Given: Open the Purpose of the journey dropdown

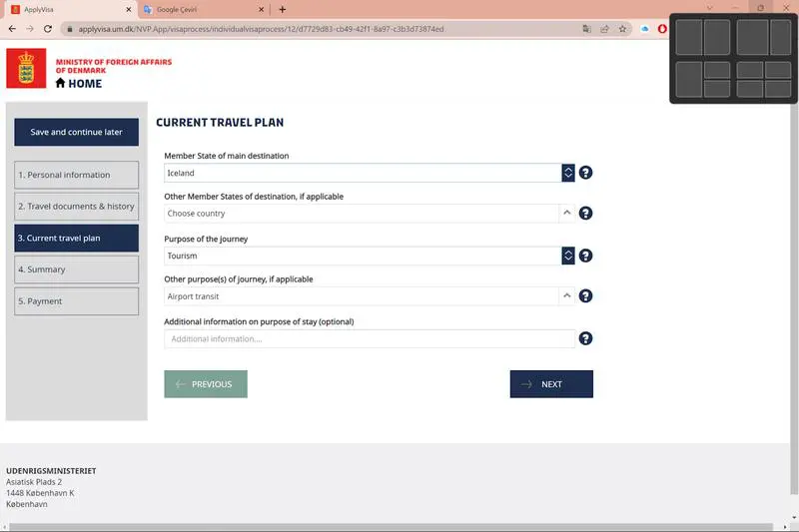Looking at the screenshot, I should point(568,256).
